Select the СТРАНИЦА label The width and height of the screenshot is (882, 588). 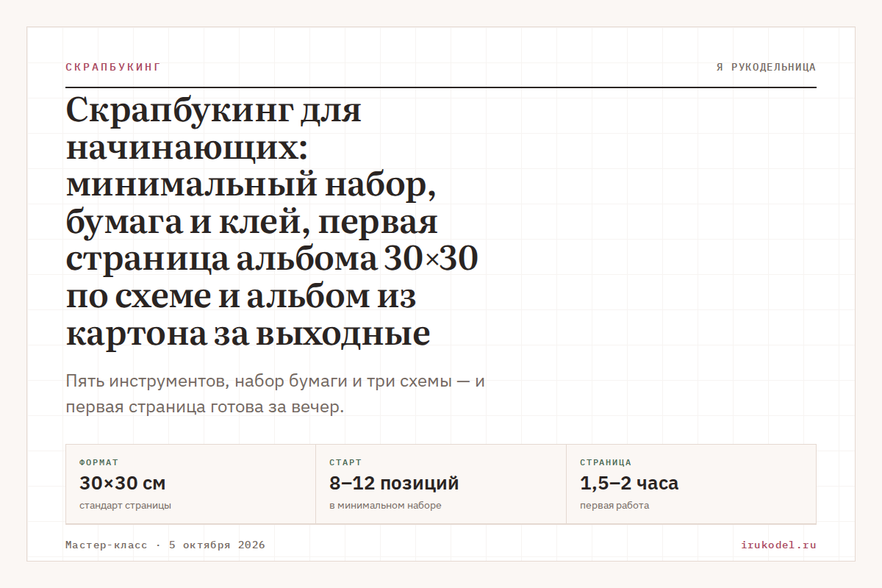coord(606,462)
